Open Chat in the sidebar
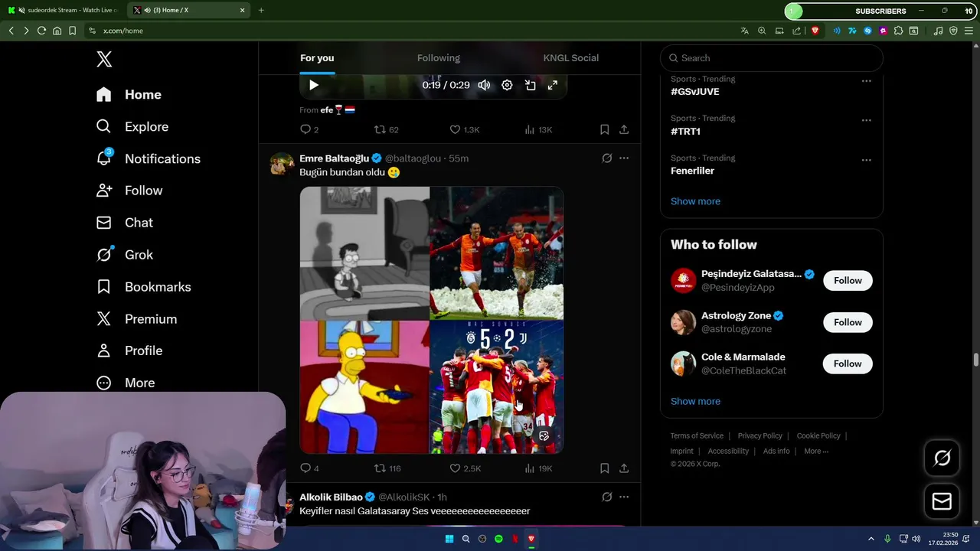980x551 pixels. [x=124, y=223]
